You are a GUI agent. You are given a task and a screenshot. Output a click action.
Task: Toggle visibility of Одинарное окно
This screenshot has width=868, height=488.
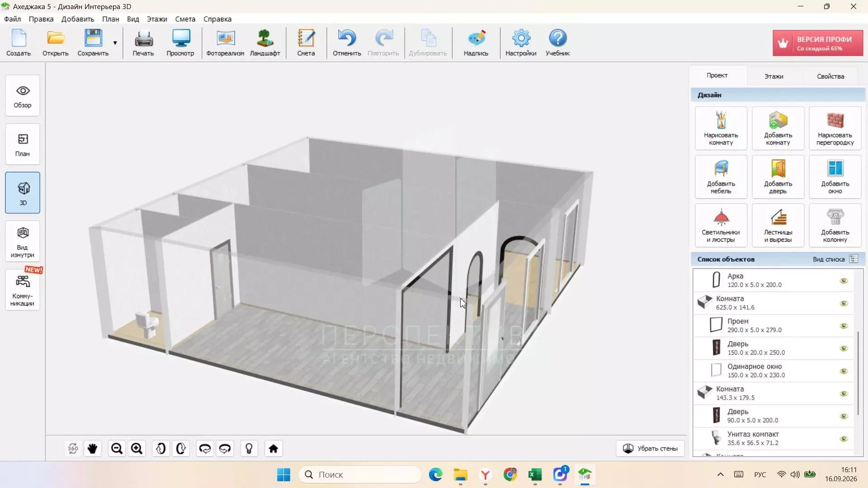(x=844, y=371)
